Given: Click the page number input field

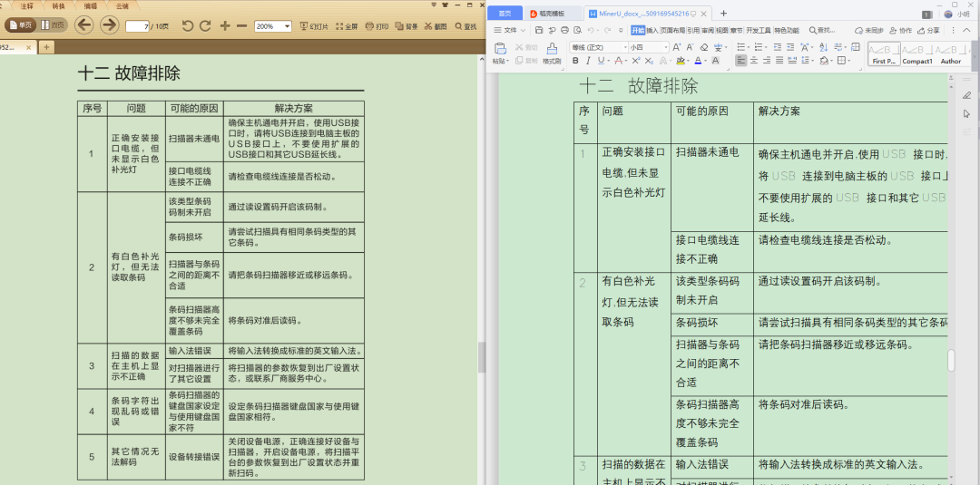Looking at the screenshot, I should tap(136, 26).
